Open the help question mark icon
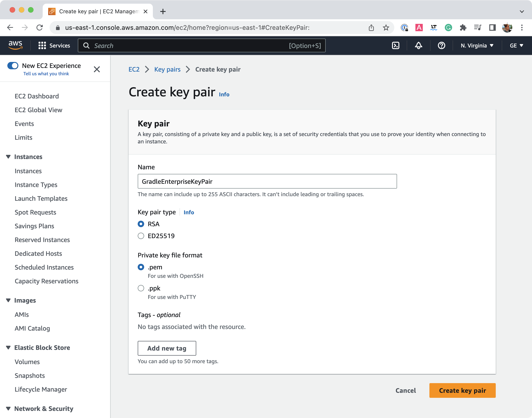Viewport: 532px width, 418px height. tap(441, 45)
